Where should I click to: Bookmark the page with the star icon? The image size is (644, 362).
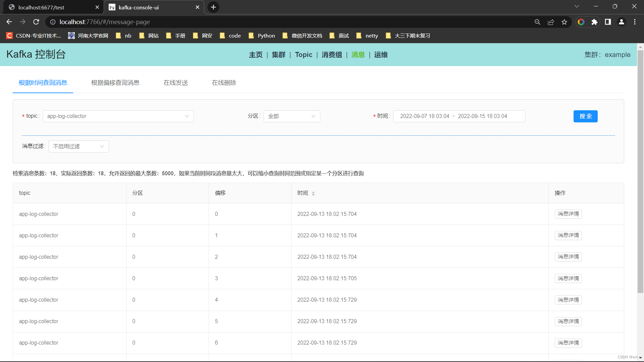point(564,22)
